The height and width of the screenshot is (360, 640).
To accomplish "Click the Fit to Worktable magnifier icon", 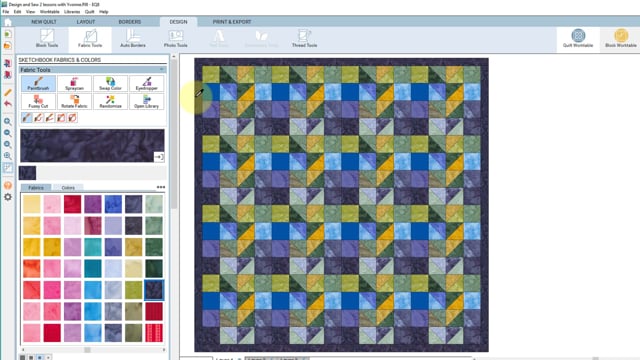I will (8, 156).
